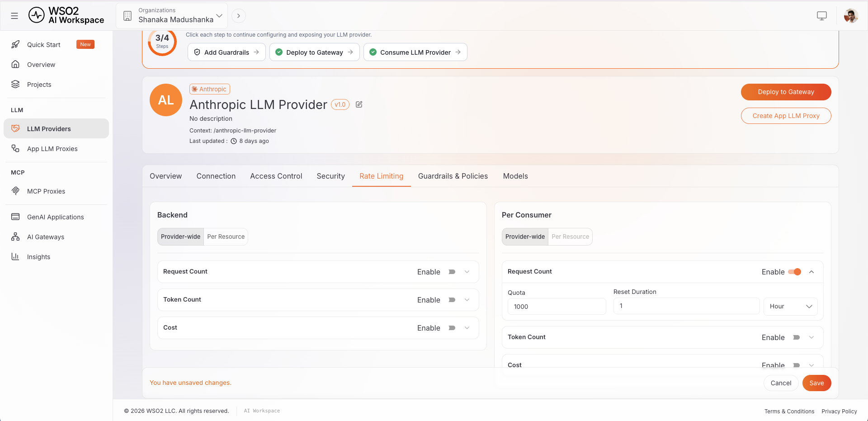Switch to the Guardrails & Policies tab

click(453, 176)
